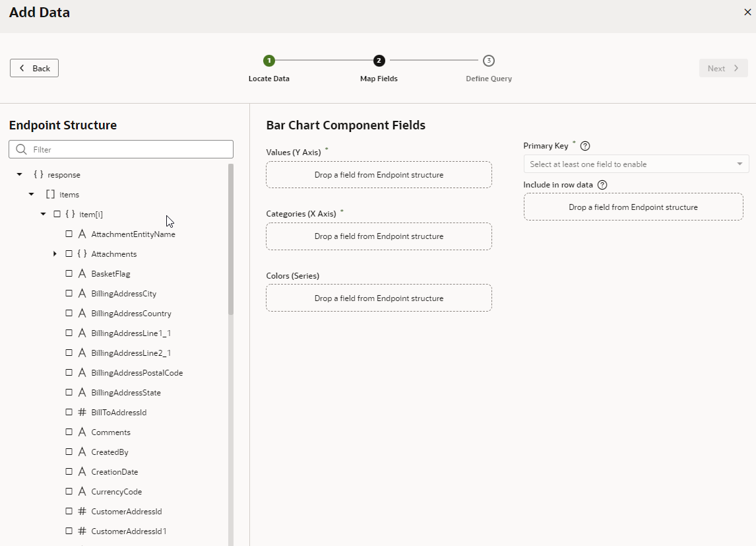Click BillingAddressLine1_1 string type icon

[x=82, y=333]
